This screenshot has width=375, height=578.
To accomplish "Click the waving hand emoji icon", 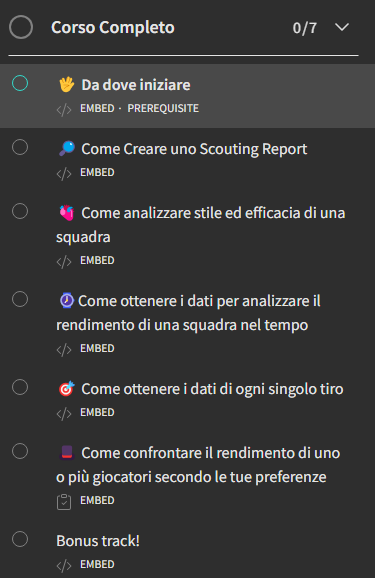I will click(x=67, y=85).
